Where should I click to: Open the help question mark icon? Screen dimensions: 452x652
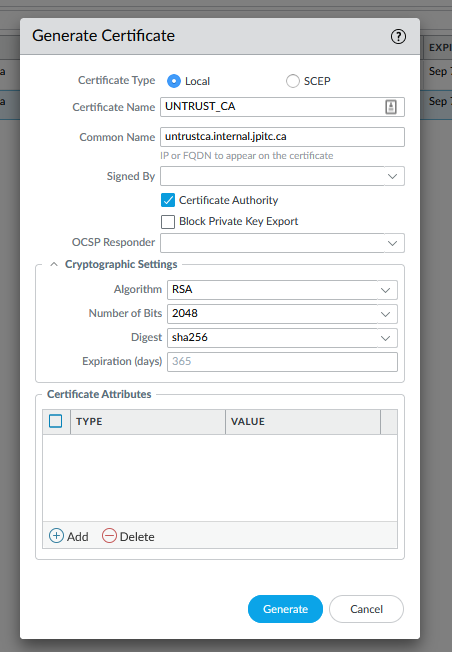click(398, 37)
